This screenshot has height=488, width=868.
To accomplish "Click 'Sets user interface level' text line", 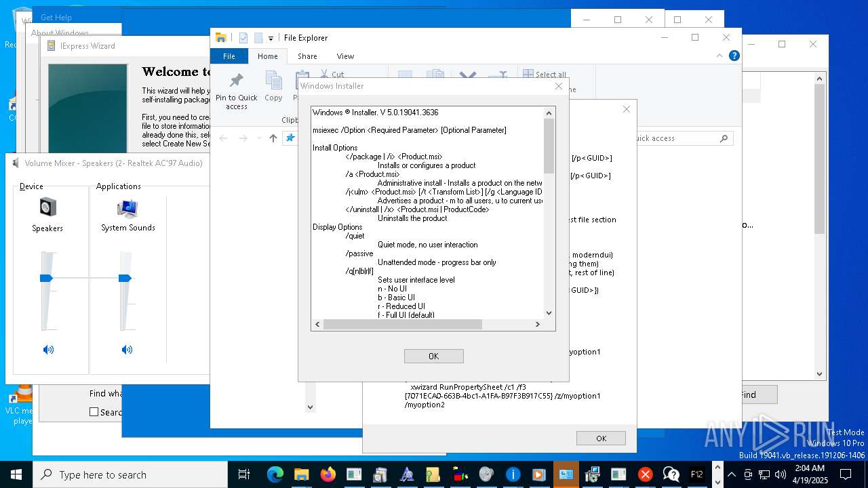I will point(416,280).
